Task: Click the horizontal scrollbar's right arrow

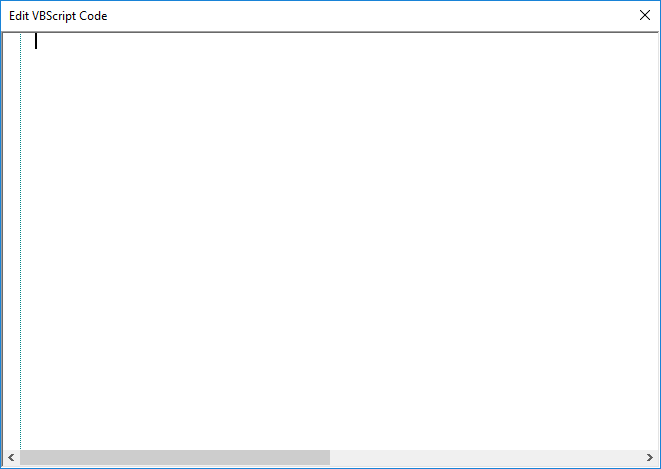Action: click(x=649, y=457)
